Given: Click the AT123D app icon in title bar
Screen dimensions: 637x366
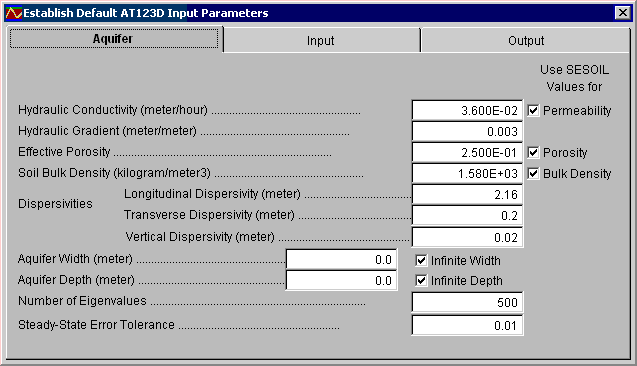Looking at the screenshot, I should pyautogui.click(x=13, y=13).
